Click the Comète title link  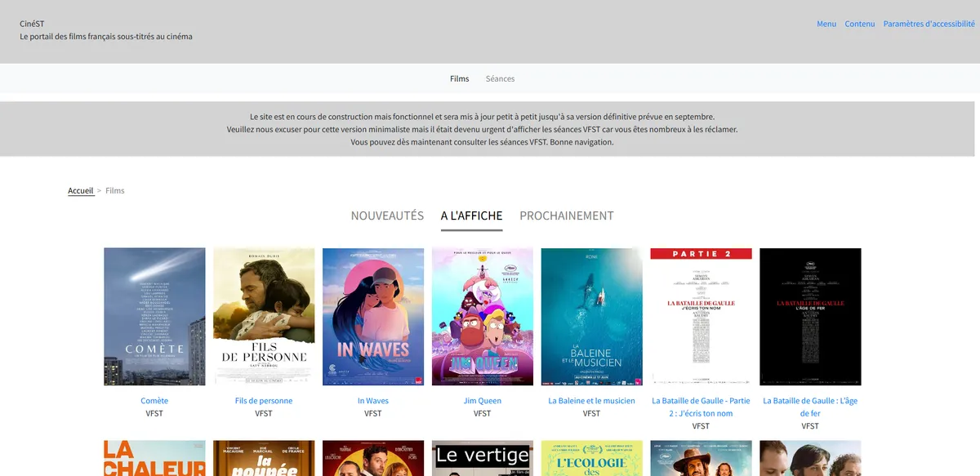[x=154, y=401]
